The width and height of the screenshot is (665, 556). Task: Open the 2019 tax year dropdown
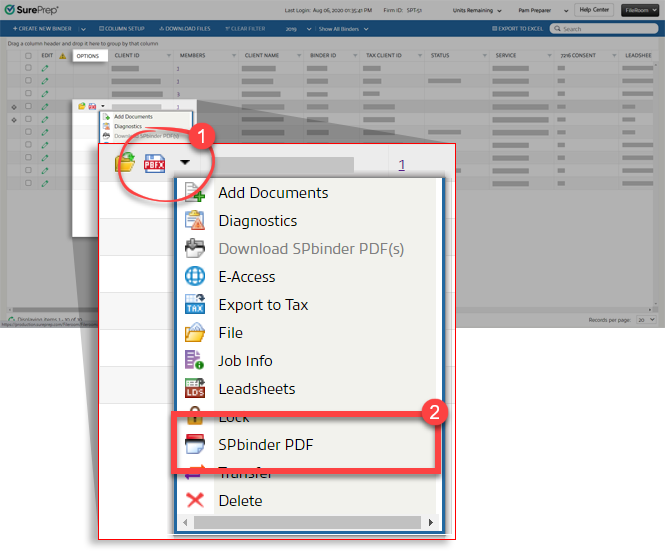[299, 29]
